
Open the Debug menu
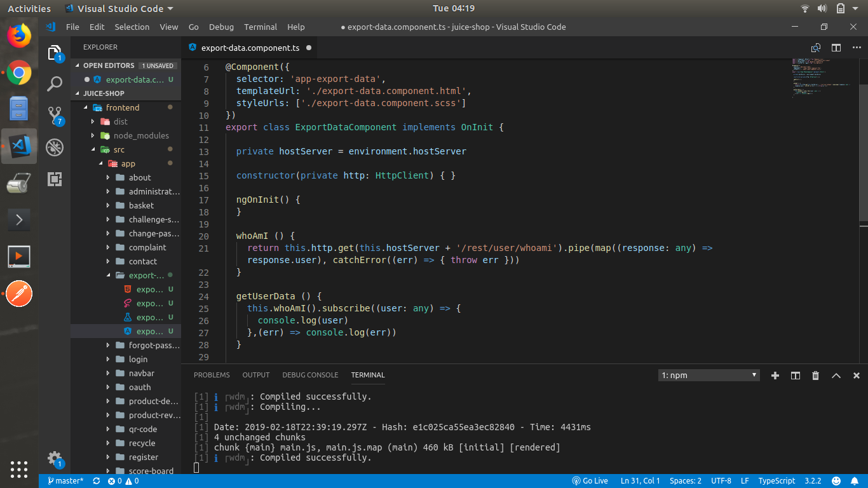(x=221, y=27)
